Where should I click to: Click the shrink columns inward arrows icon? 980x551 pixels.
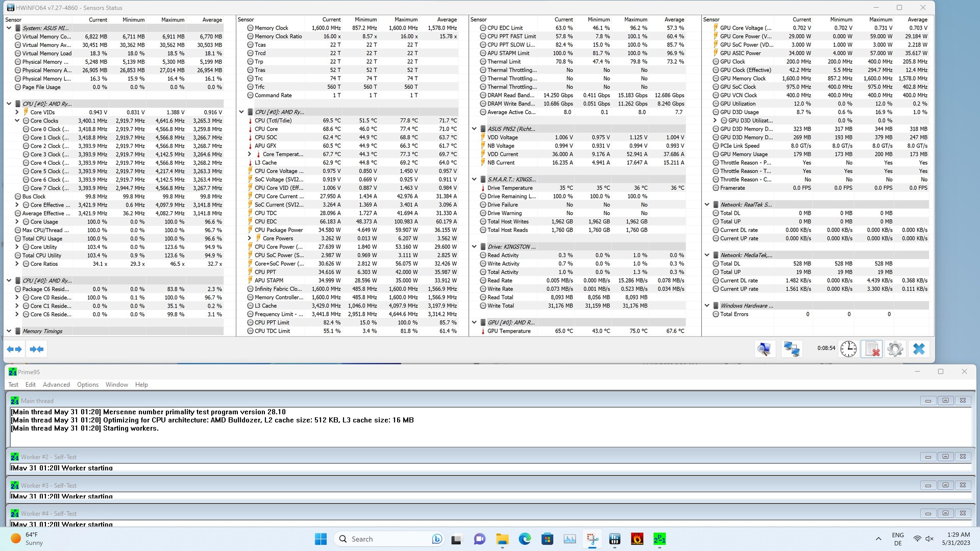pyautogui.click(x=37, y=349)
